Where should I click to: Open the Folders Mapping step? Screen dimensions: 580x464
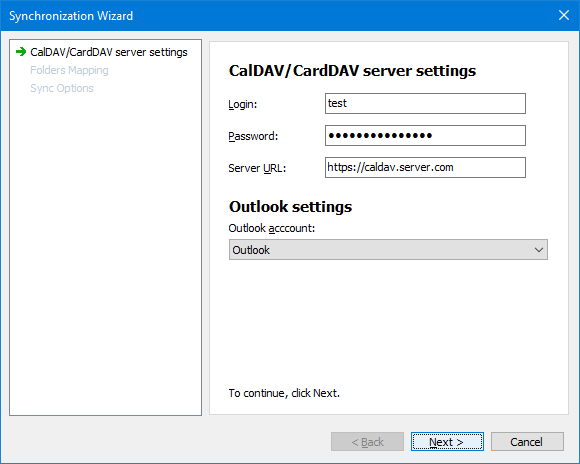point(69,70)
